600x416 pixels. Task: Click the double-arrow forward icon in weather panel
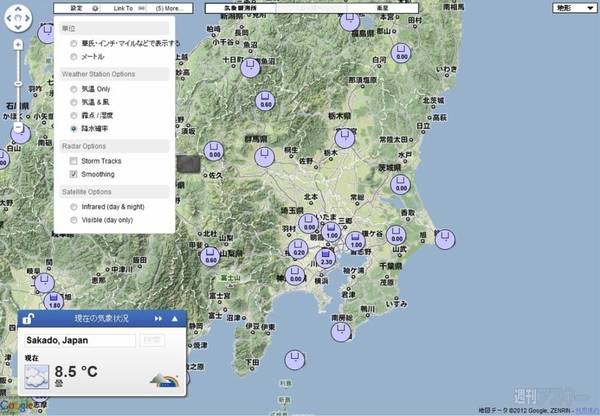(158, 318)
